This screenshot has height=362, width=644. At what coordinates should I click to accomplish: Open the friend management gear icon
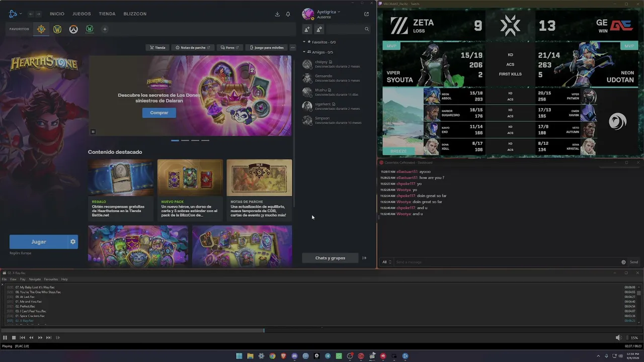click(319, 29)
